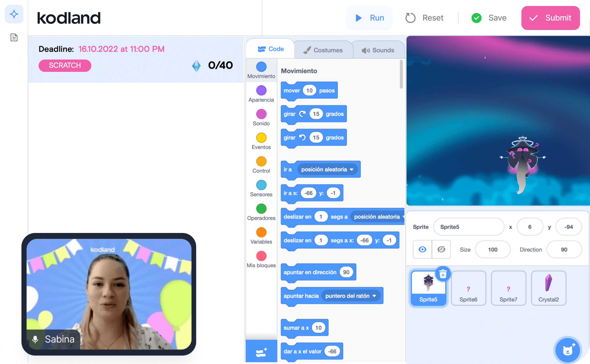Delete Sprite5 using trash icon
Screen dimensions: 590x364
coord(443,274)
